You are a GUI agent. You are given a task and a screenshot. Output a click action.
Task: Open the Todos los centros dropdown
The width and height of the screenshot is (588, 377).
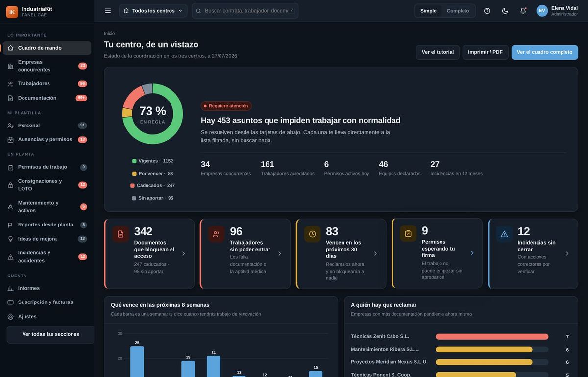pos(153,11)
